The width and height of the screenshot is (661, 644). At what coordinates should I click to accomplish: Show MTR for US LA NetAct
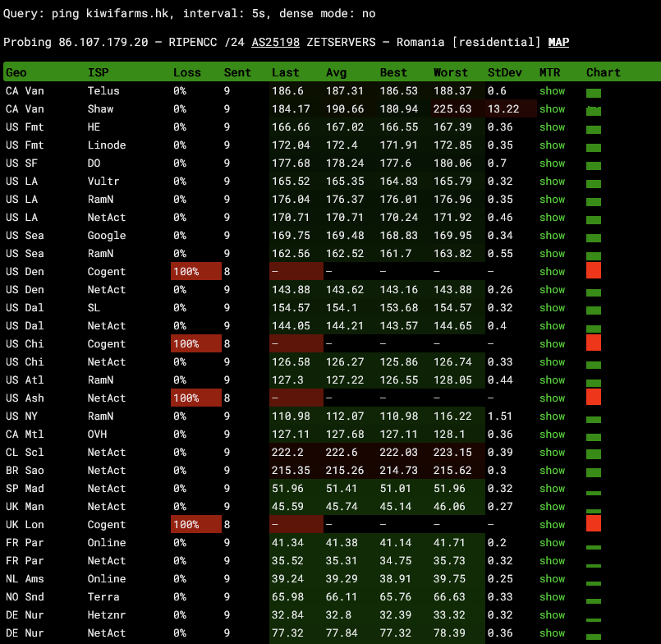click(x=553, y=218)
